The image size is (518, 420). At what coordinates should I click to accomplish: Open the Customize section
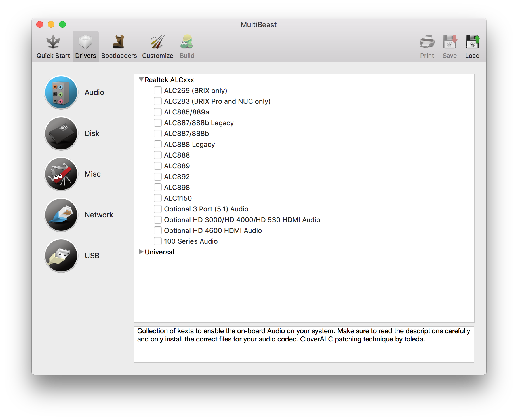click(x=157, y=45)
